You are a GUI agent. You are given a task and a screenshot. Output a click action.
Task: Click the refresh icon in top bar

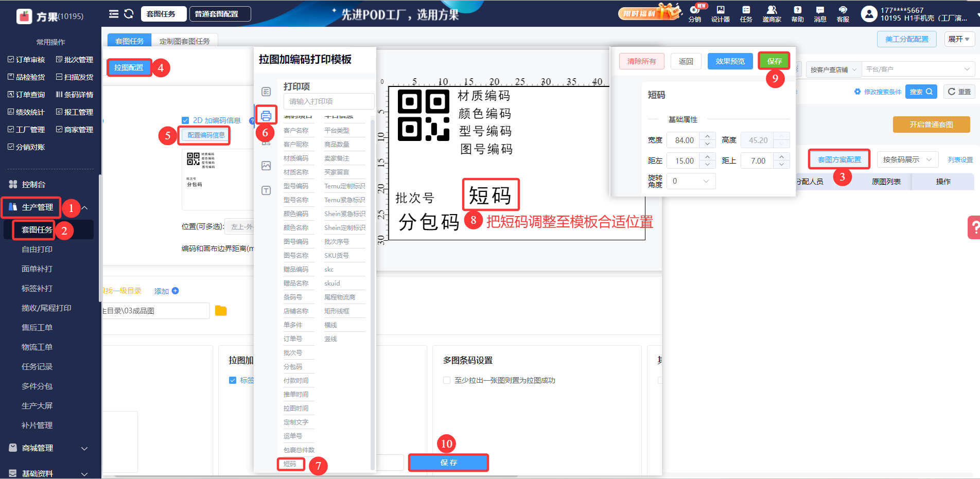[129, 14]
